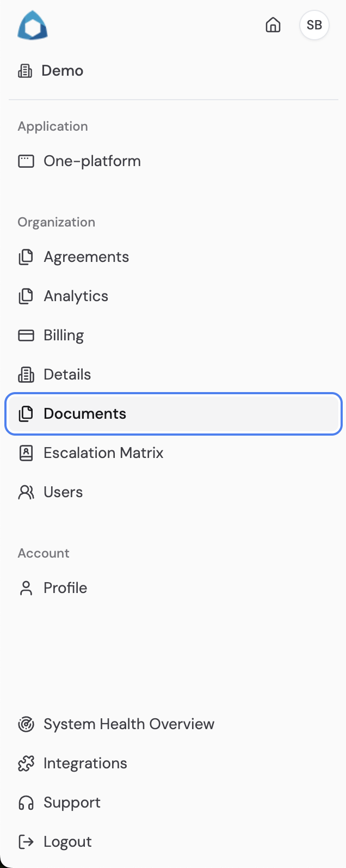Click the Support headphones icon
The height and width of the screenshot is (868, 346).
click(26, 803)
